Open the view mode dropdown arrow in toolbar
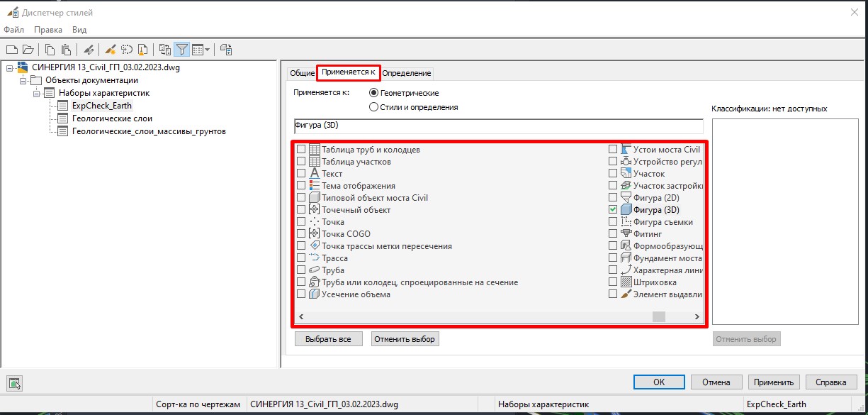The width and height of the screenshot is (868, 415). click(x=207, y=50)
